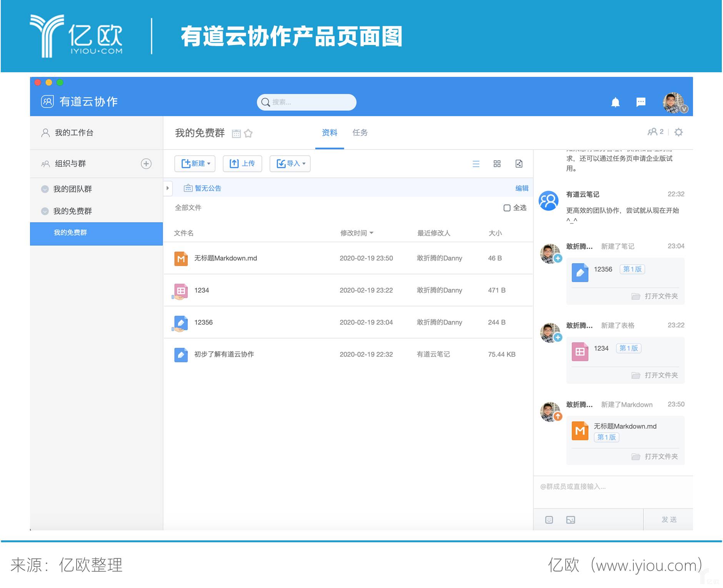The image size is (723, 588).
Task: Select the highlighted 我的免费群 group item
Action: 97,233
